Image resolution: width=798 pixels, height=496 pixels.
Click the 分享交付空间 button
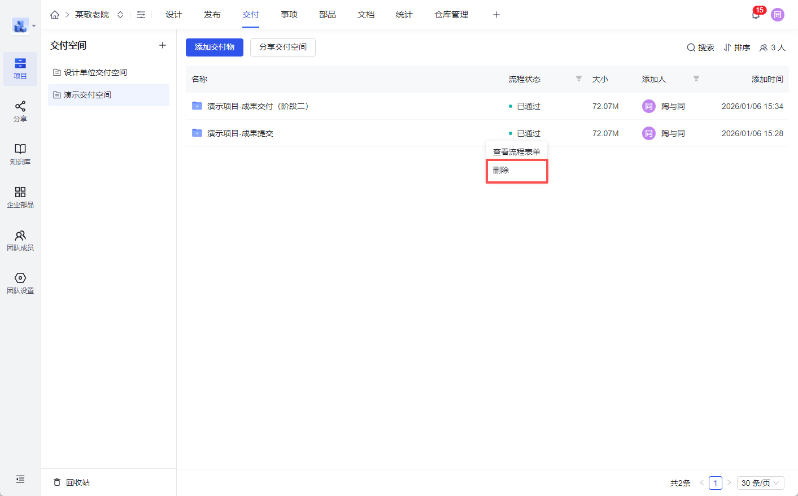(x=282, y=47)
